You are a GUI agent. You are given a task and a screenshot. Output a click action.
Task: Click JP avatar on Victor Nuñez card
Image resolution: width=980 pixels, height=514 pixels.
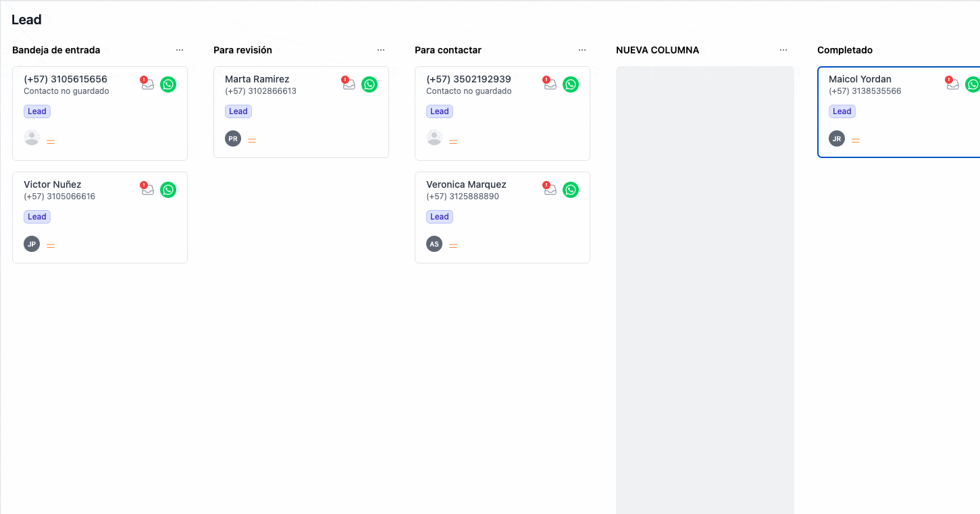click(32, 244)
